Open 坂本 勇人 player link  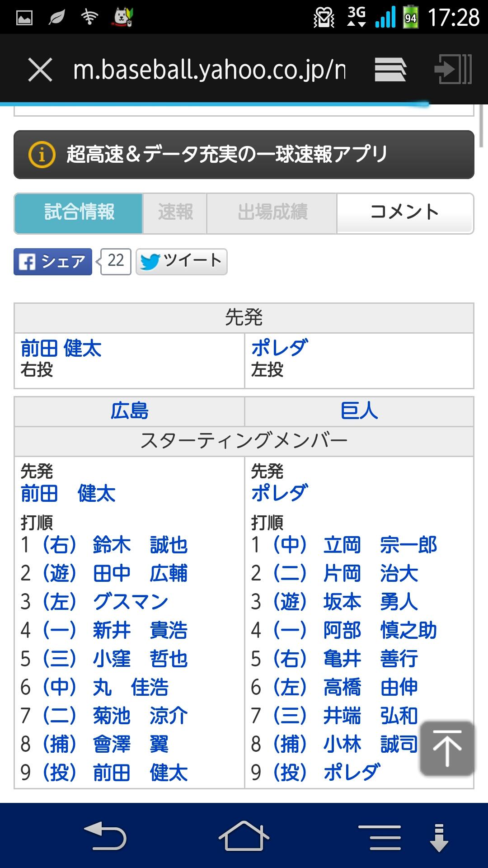pyautogui.click(x=371, y=602)
